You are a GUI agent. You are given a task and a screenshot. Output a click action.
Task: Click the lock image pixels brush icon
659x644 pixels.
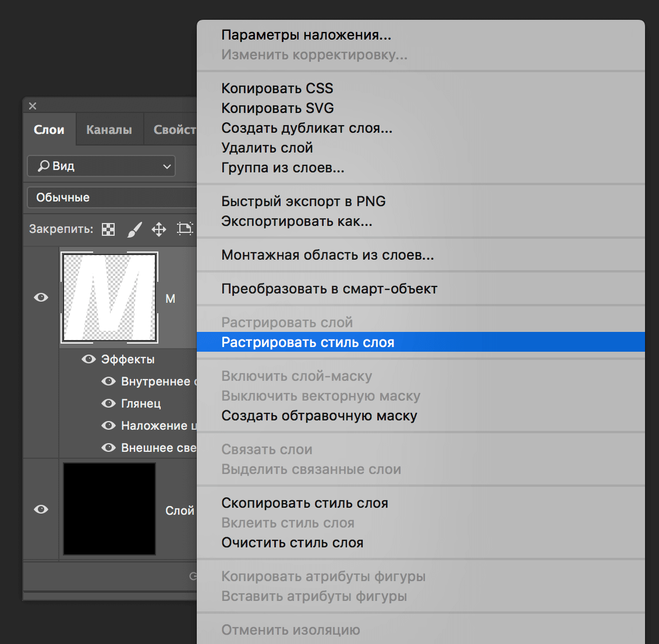[134, 229]
